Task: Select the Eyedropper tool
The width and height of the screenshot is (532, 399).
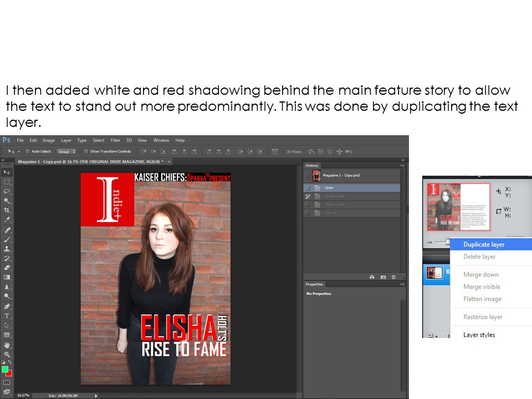Action: [x=7, y=219]
